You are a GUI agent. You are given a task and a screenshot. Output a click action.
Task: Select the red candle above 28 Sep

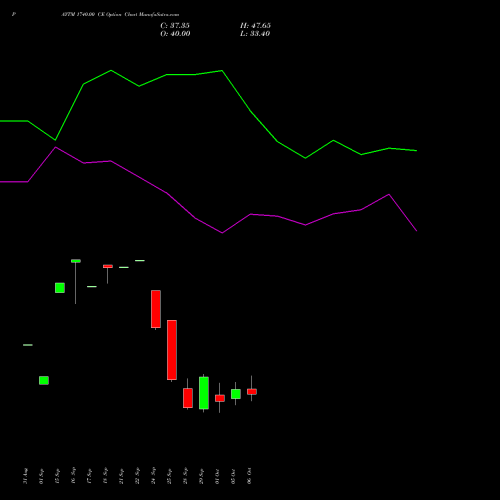(188, 398)
